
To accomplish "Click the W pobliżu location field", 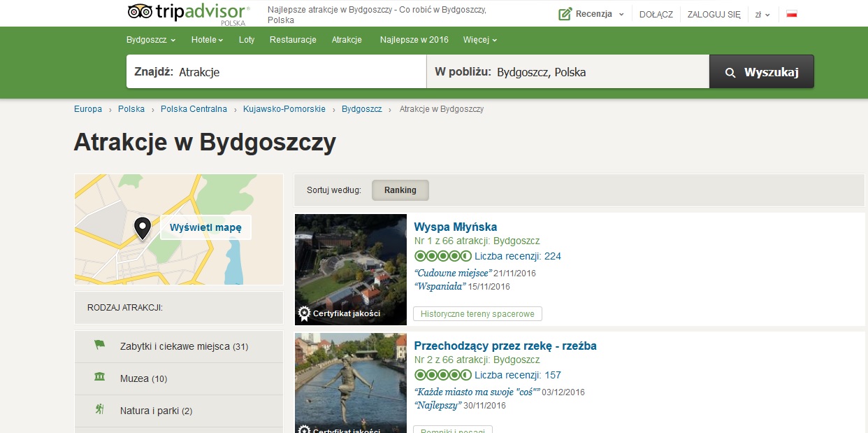I will (x=567, y=71).
